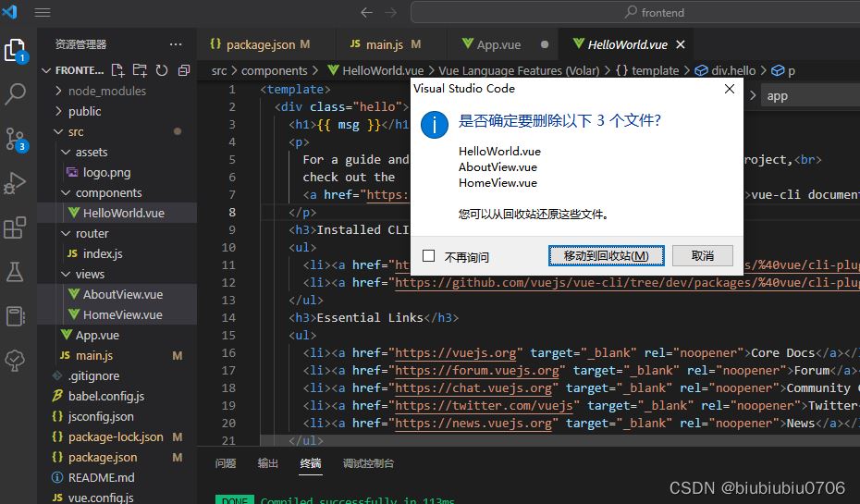Collapse the views folder
Viewport: 860px width, 504px height.
(90, 274)
